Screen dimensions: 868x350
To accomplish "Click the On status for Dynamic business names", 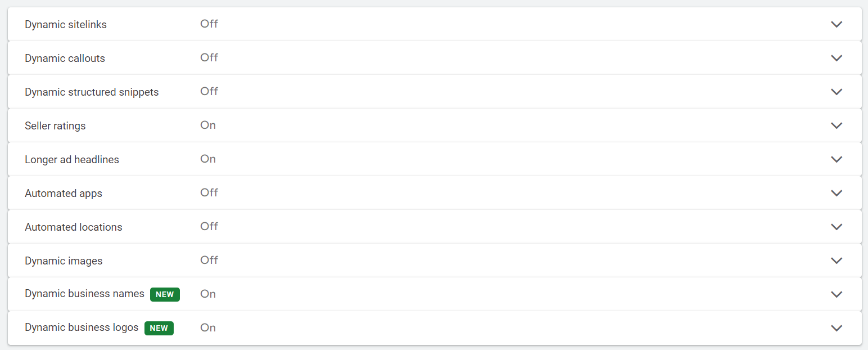I will tap(207, 294).
